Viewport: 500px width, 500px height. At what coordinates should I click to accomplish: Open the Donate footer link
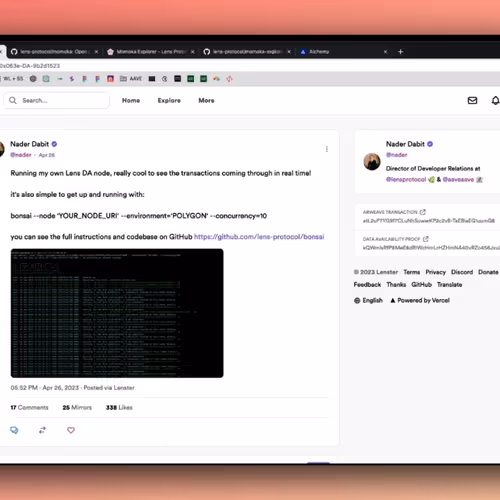(x=488, y=272)
